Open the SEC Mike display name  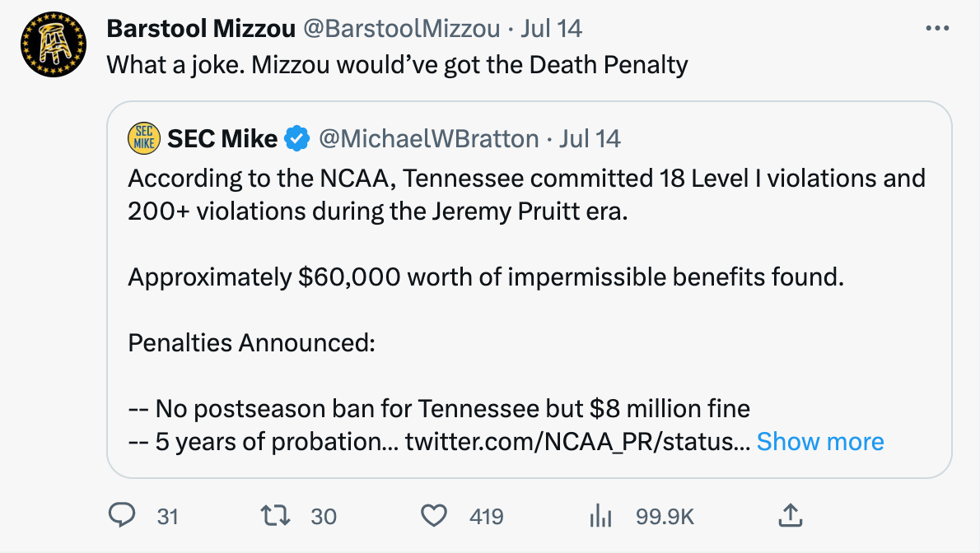coord(222,139)
